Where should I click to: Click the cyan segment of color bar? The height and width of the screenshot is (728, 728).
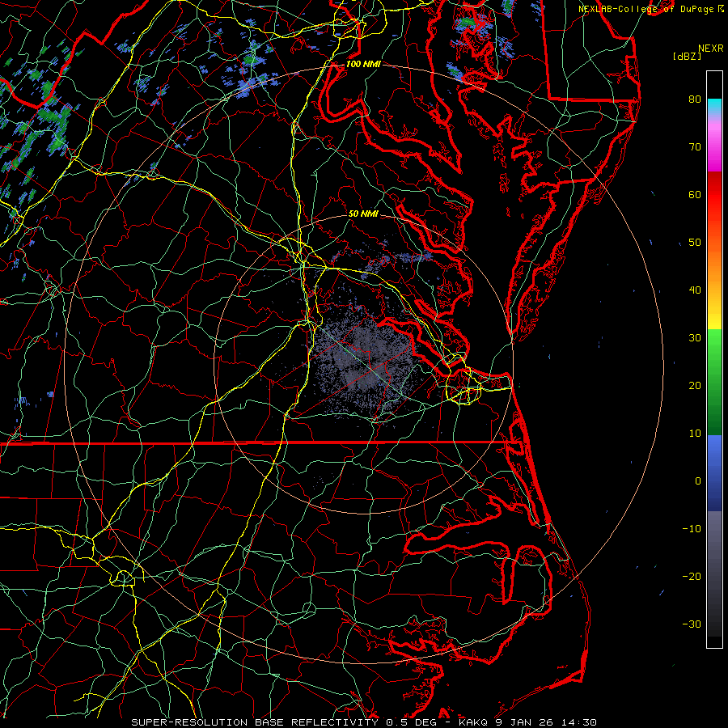pyautogui.click(x=714, y=106)
